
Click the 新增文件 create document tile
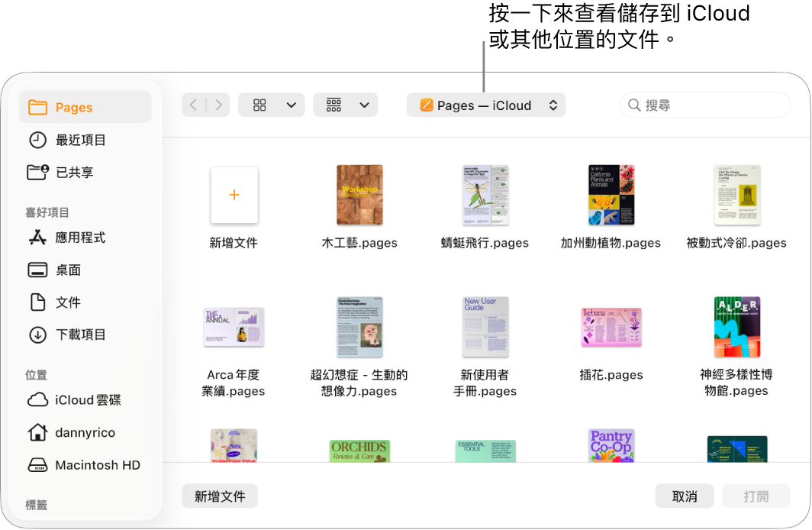coord(234,196)
